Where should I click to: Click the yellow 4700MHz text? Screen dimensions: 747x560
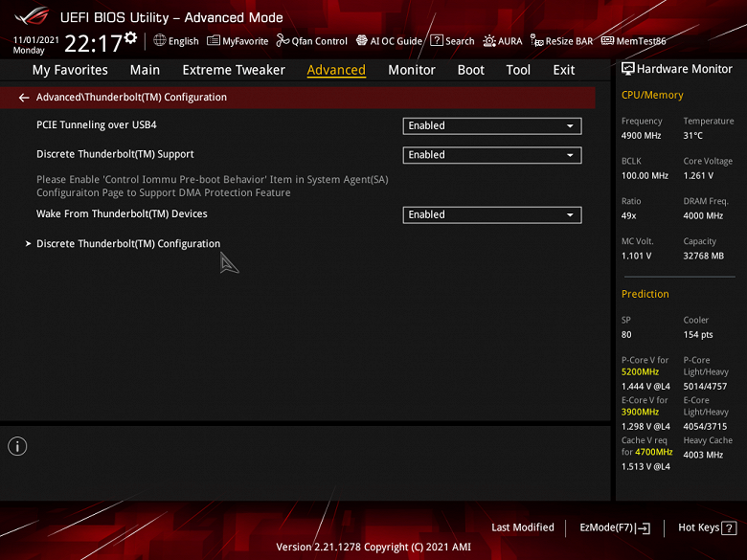pyautogui.click(x=653, y=452)
